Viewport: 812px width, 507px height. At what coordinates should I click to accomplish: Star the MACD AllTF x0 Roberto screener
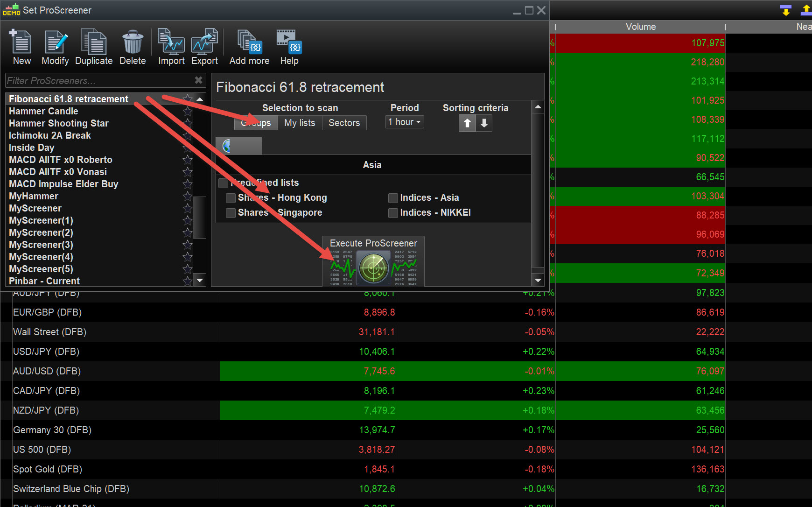coord(188,160)
